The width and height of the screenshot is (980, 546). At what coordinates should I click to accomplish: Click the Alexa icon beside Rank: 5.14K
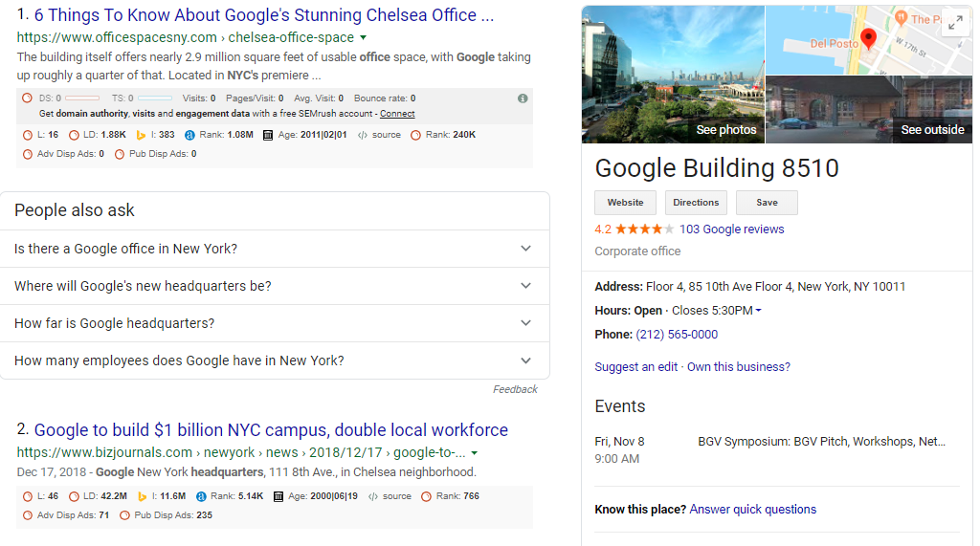point(201,496)
